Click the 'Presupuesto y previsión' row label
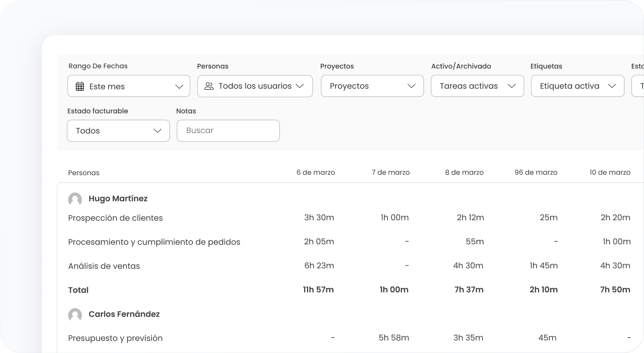Image resolution: width=644 pixels, height=353 pixels. [115, 338]
